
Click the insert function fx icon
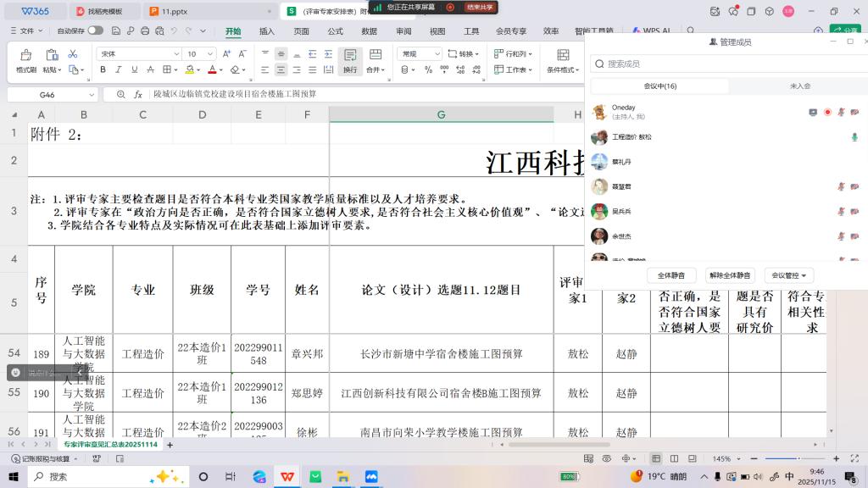138,95
